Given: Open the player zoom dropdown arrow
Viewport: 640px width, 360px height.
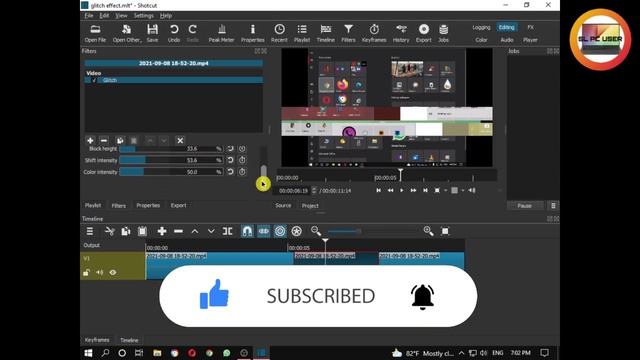Looking at the screenshot, I should click(446, 190).
